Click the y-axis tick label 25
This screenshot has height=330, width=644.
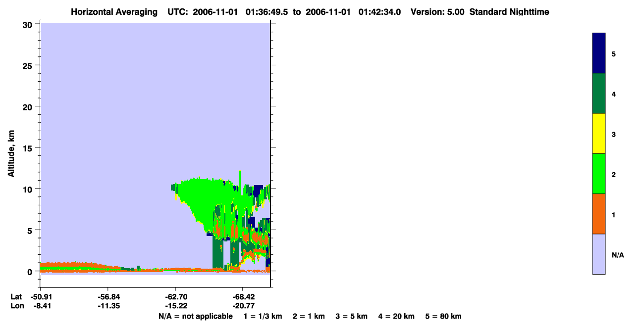pyautogui.click(x=28, y=65)
